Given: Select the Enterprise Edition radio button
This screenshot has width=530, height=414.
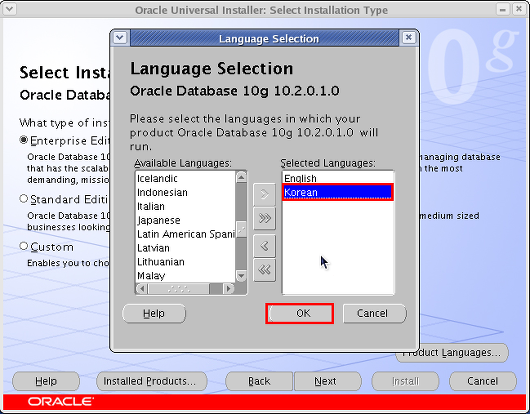Looking at the screenshot, I should pyautogui.click(x=23, y=140).
